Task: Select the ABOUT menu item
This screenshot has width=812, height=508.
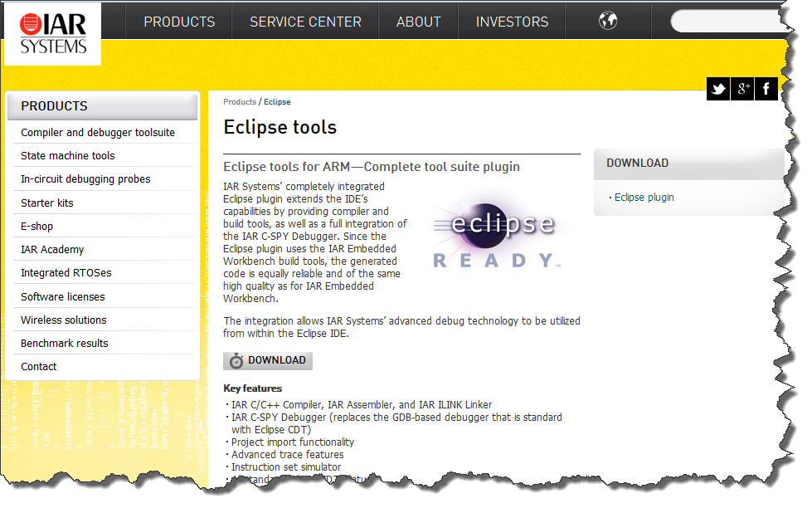Action: pos(418,22)
